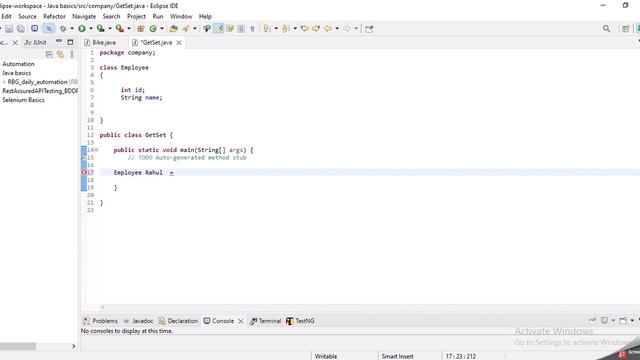Toggle Show Whitespace Characters pilcrow
This screenshot has height=360, width=640.
click(x=252, y=29)
